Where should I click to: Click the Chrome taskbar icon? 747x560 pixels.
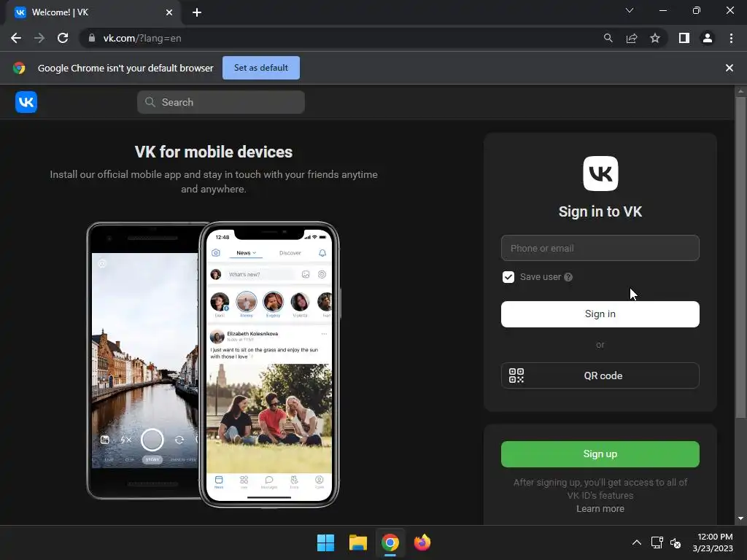pos(390,542)
